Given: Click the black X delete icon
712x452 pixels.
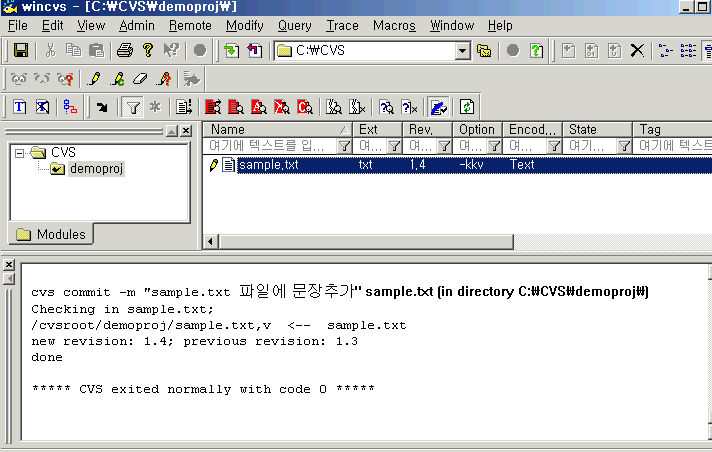Looking at the screenshot, I should click(x=636, y=50).
